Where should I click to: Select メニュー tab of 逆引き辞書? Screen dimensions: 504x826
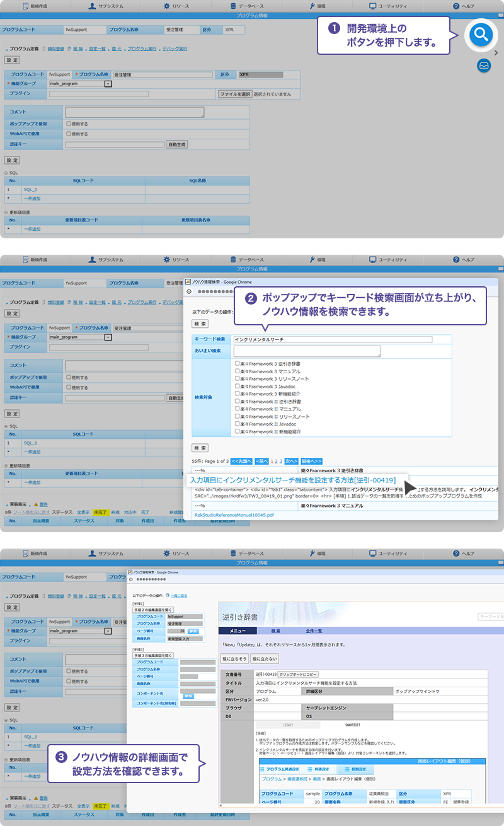click(238, 631)
